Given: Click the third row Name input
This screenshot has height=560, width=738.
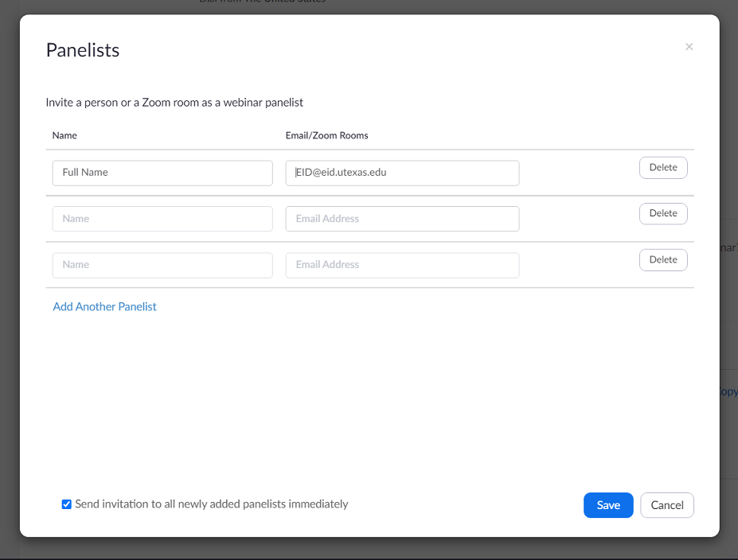Looking at the screenshot, I should click(162, 265).
